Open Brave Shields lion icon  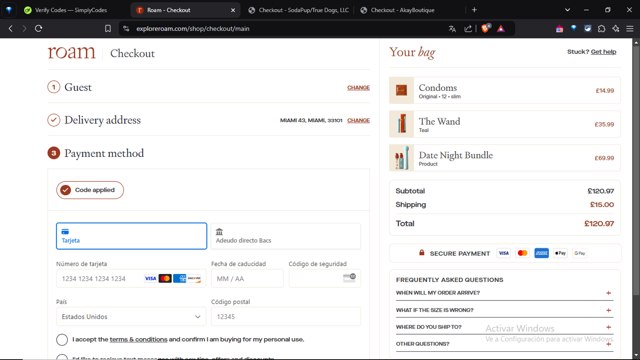485,28
